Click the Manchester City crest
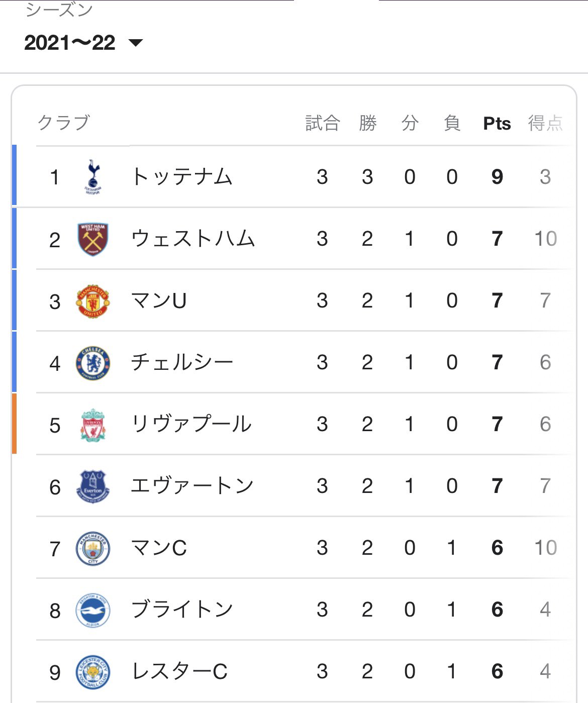This screenshot has width=588, height=703. (93, 548)
